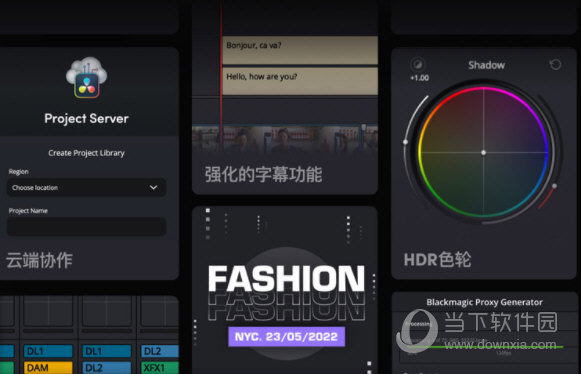The width and height of the screenshot is (581, 374).
Task: Click the Create Project Library heading
Action: click(x=86, y=153)
